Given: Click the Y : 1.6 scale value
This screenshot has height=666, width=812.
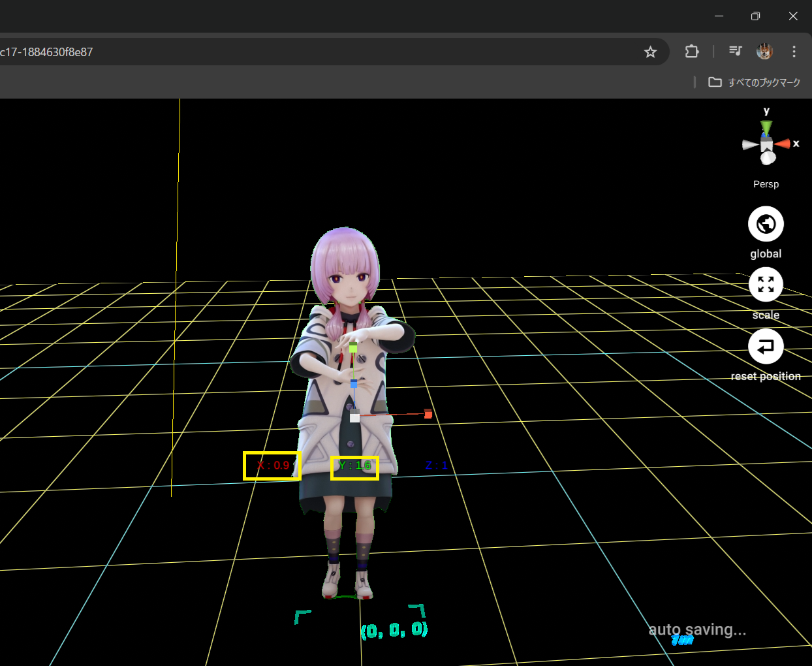Looking at the screenshot, I should [x=355, y=466].
